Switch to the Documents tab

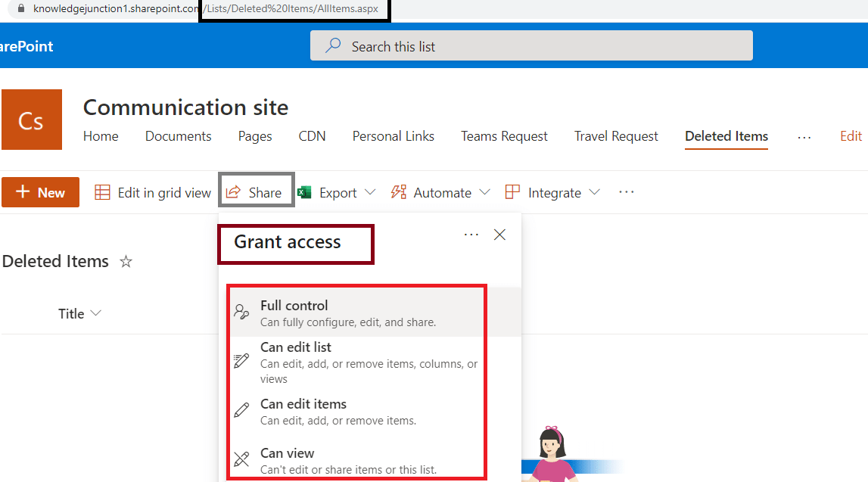point(178,136)
